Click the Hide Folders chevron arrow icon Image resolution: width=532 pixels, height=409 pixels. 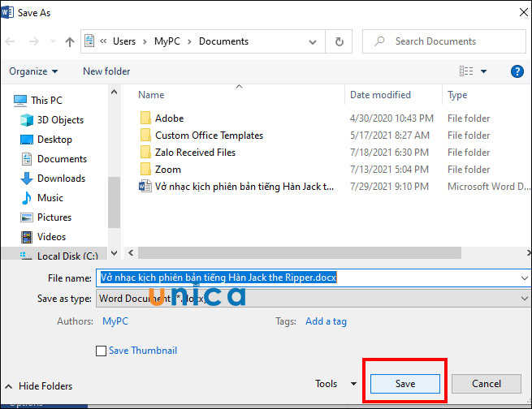[x=9, y=386]
